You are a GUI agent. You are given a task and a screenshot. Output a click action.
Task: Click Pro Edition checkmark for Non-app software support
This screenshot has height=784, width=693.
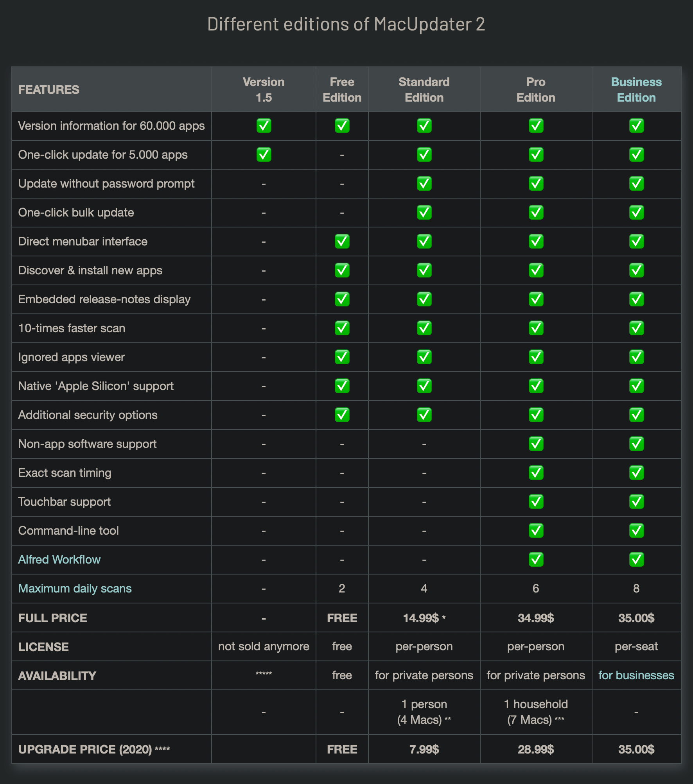(x=536, y=444)
